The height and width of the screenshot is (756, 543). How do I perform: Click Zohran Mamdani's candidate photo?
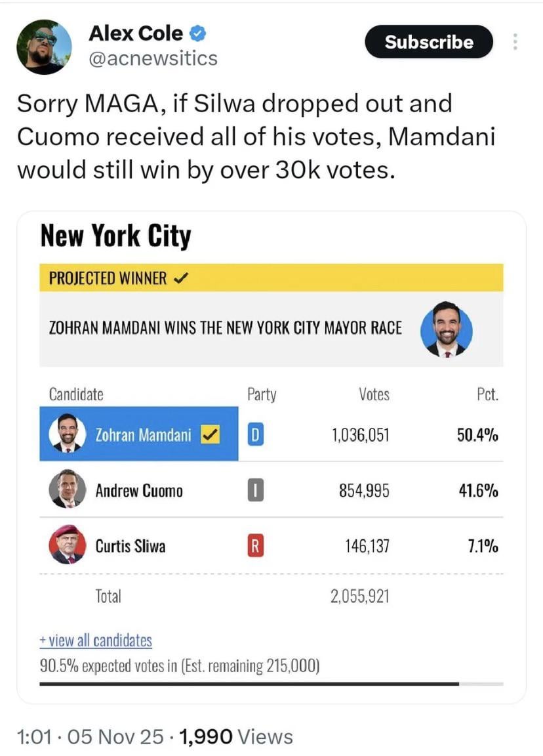[x=68, y=434]
